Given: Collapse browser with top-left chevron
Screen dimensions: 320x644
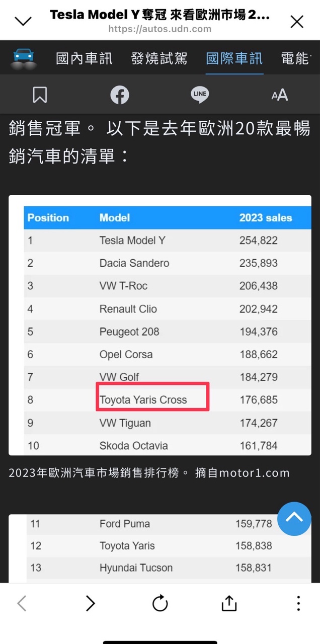Looking at the screenshot, I should (x=23, y=21).
